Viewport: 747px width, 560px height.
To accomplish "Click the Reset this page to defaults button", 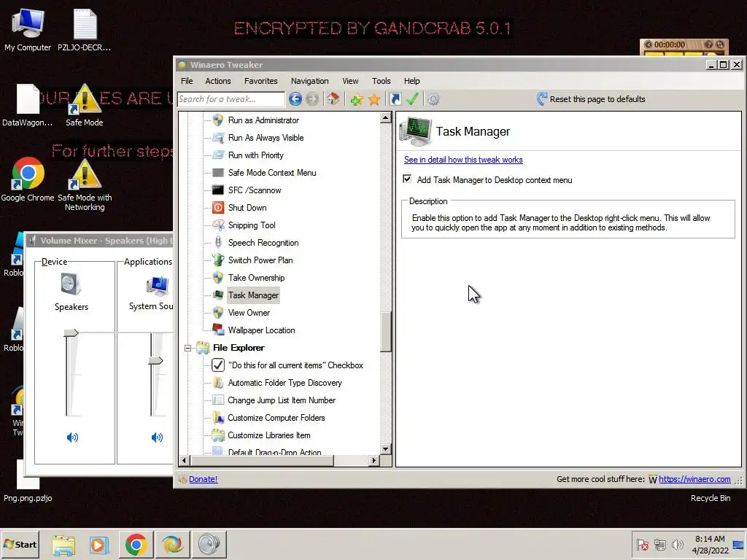I will [591, 99].
